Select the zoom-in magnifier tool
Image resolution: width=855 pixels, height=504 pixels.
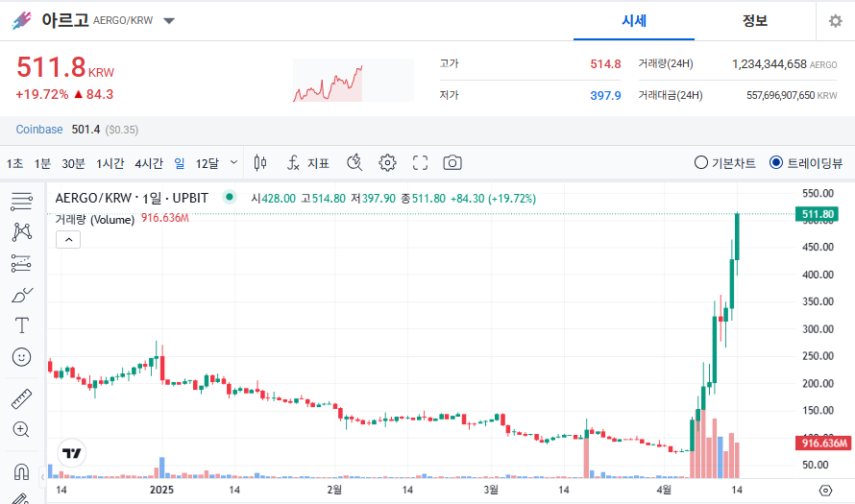point(21,429)
